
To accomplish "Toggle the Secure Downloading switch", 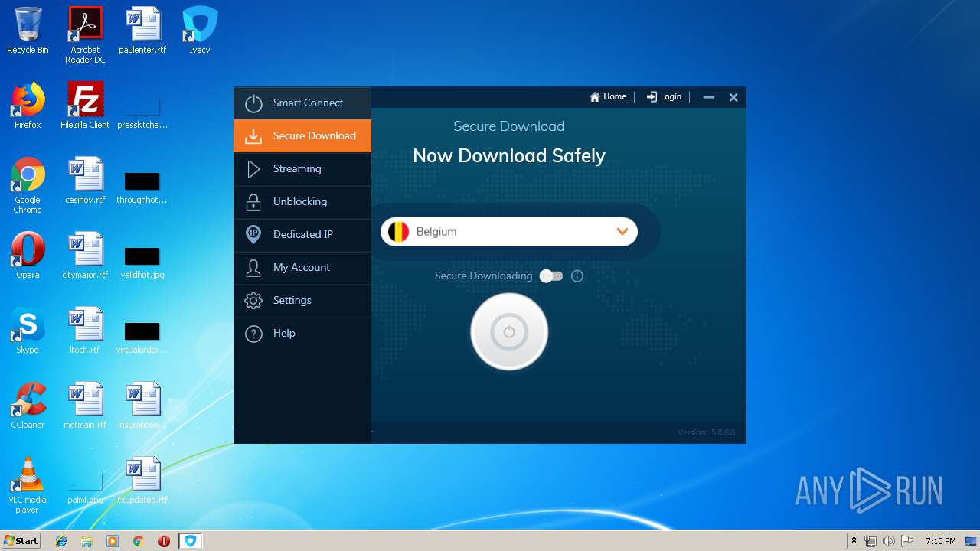I will coord(551,276).
